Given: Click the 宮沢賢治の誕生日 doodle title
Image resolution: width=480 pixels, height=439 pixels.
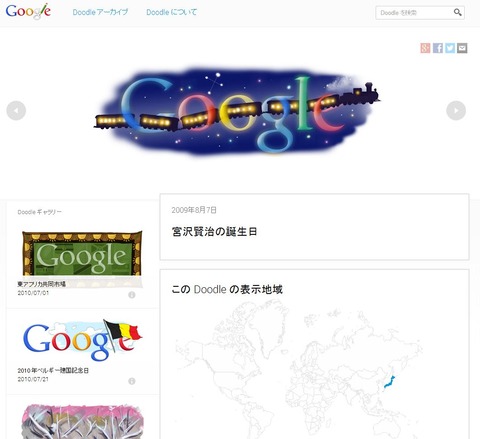Looking at the screenshot, I should [214, 231].
